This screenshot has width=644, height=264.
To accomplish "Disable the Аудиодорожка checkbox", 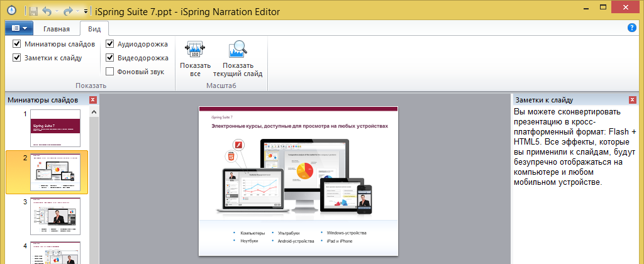I will coord(109,44).
